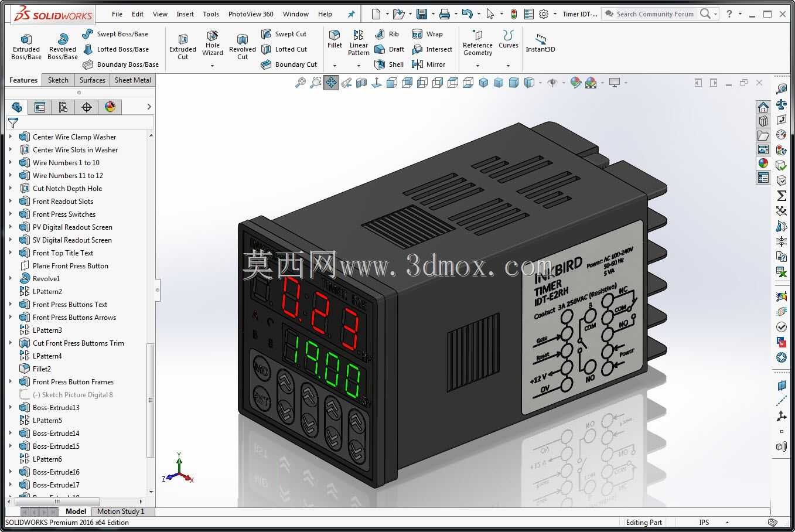Click Edit Appearance color ball
The width and height of the screenshot is (795, 532).
click(576, 83)
